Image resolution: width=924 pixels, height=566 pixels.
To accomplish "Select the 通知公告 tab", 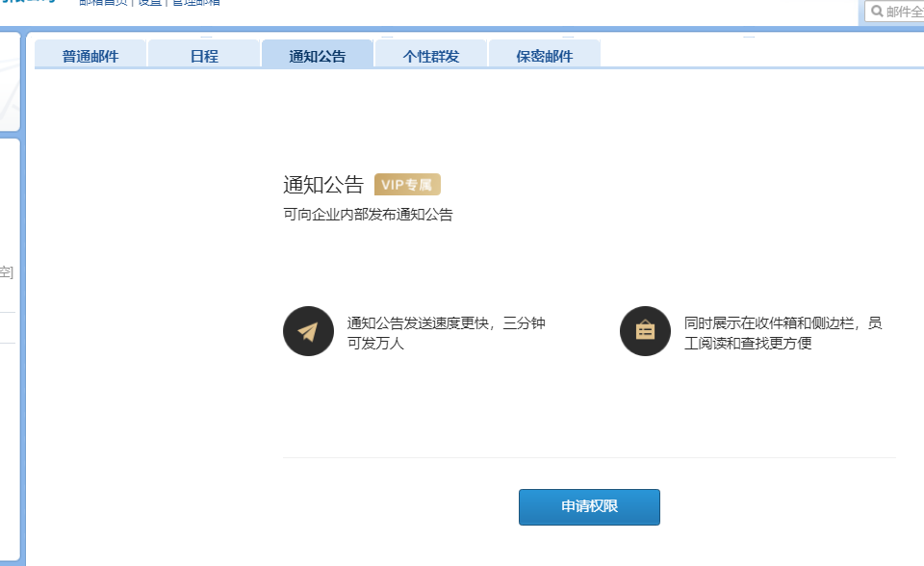I will 318,56.
